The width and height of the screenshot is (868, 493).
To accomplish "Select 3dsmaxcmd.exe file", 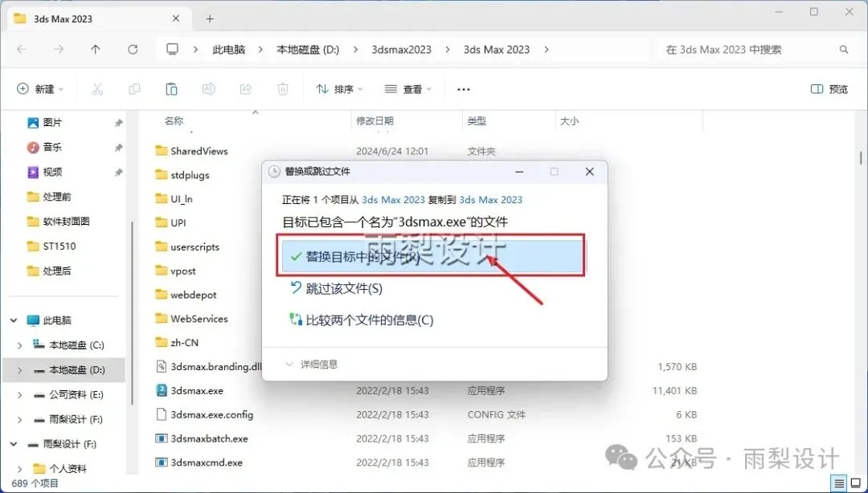I will click(x=207, y=462).
